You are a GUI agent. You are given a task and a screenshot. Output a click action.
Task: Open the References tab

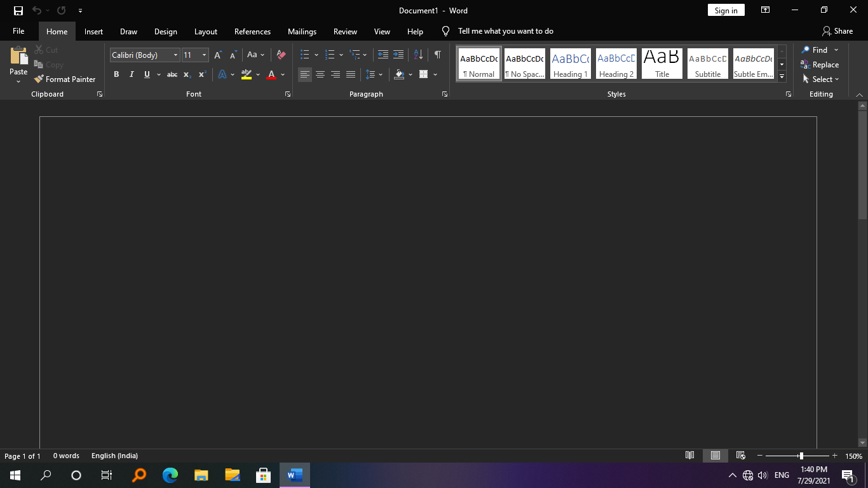[x=252, y=31]
